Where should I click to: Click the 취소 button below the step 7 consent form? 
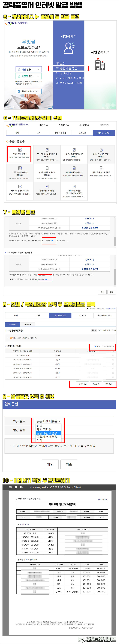pos(111,292)
